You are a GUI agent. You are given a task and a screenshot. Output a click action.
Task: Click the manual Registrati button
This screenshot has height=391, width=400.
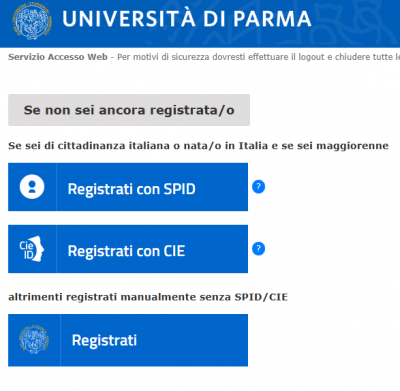click(128, 340)
